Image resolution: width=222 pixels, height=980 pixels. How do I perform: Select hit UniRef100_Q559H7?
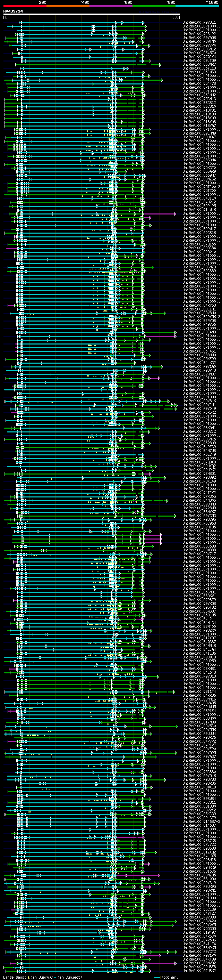199,175
